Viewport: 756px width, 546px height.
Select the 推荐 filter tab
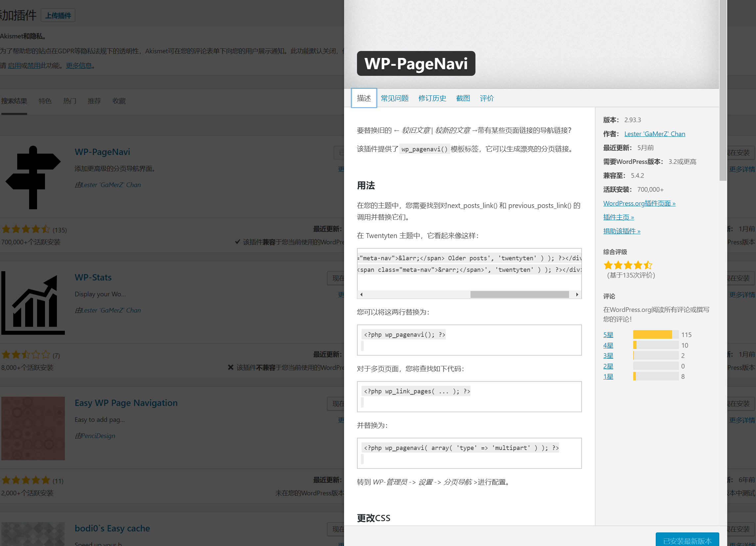click(94, 101)
